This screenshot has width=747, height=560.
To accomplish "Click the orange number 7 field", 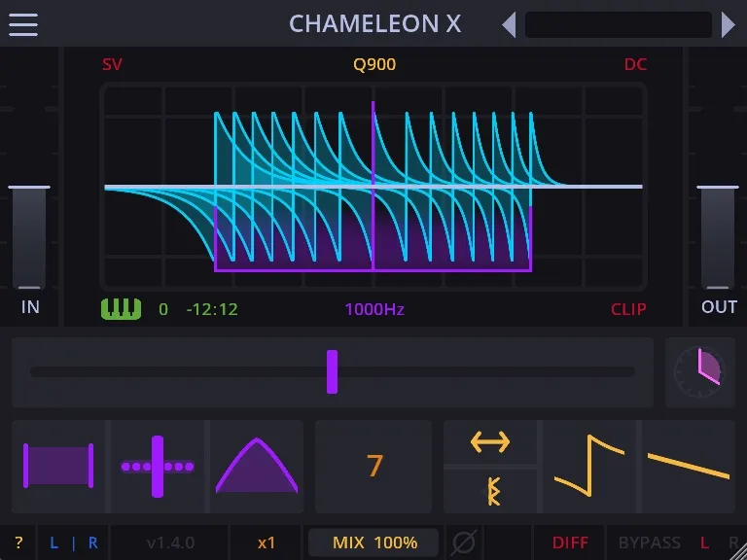I will click(373, 467).
